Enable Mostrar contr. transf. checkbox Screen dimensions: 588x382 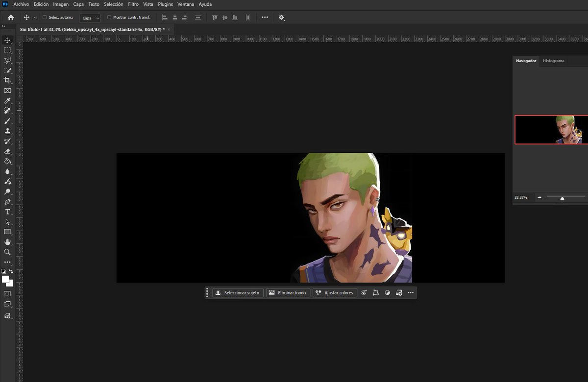(109, 17)
